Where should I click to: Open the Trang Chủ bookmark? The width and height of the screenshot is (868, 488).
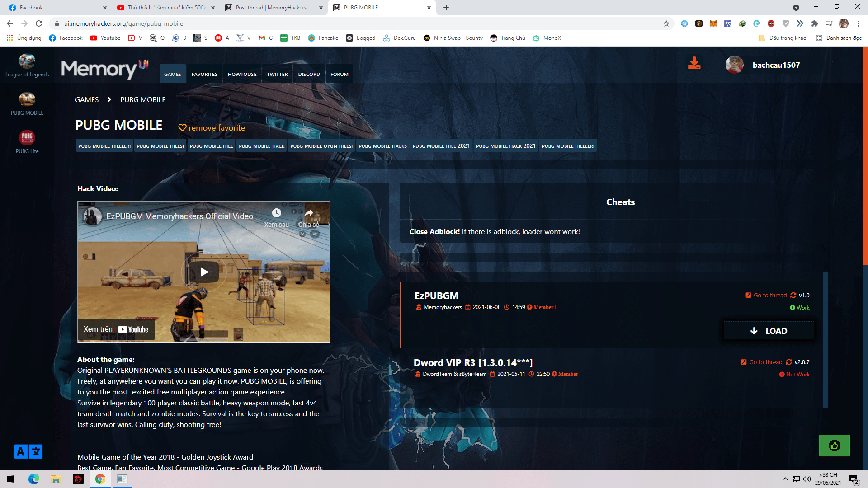pyautogui.click(x=508, y=38)
